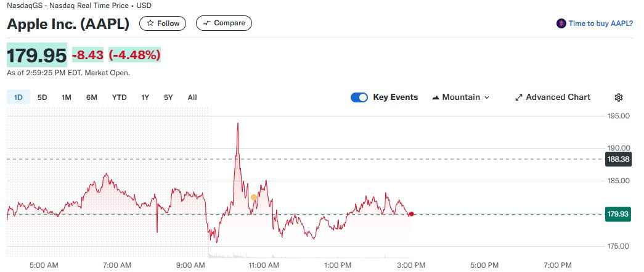The width and height of the screenshot is (644, 272).
Task: Click the red current price dot
Action: tap(412, 214)
